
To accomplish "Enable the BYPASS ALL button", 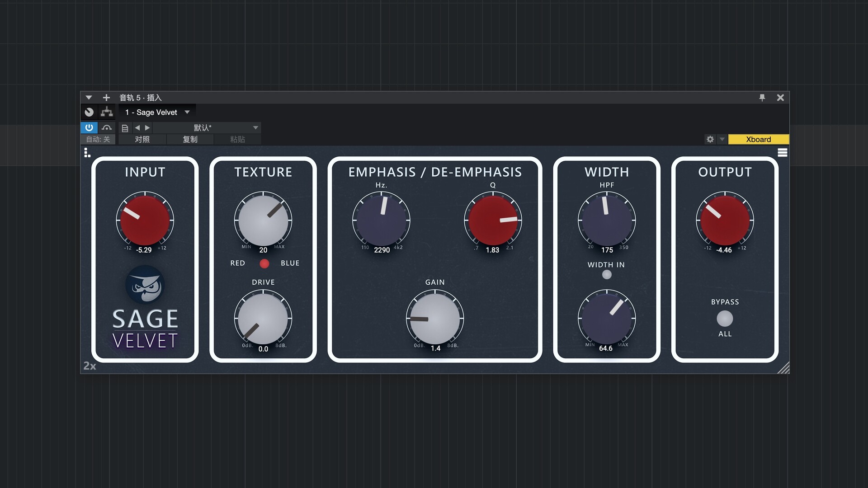I will (725, 319).
